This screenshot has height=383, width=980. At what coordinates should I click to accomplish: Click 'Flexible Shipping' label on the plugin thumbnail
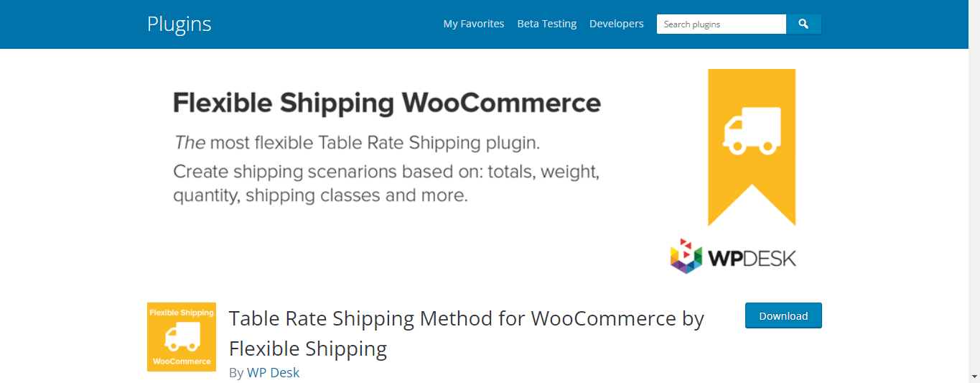click(182, 313)
